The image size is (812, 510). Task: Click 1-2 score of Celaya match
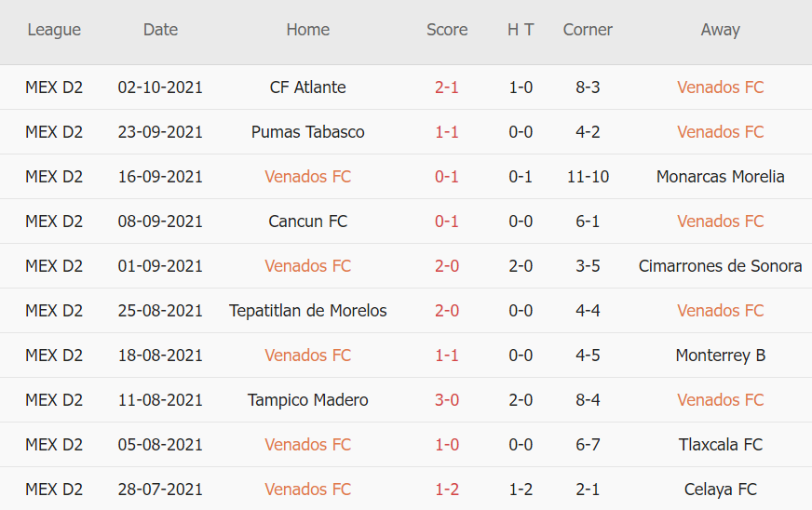point(447,490)
